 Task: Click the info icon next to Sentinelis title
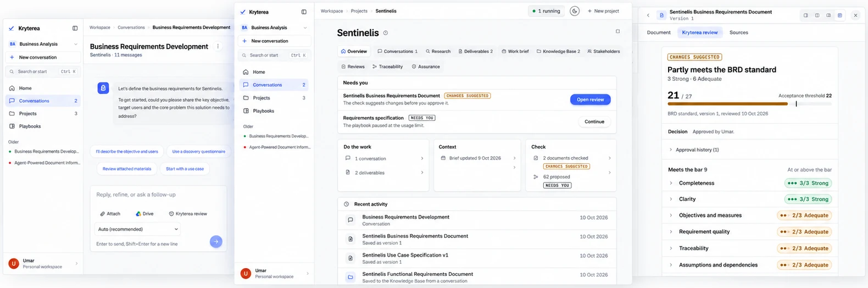[386, 33]
